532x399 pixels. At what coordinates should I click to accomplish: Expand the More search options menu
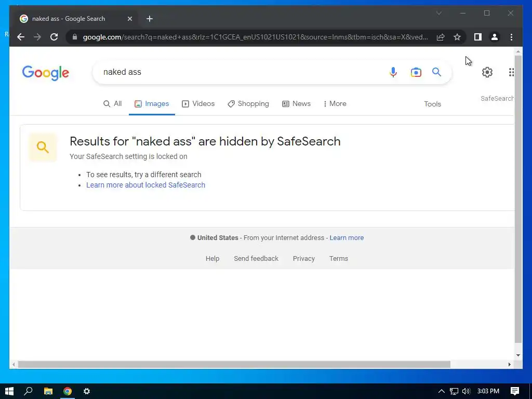(335, 104)
